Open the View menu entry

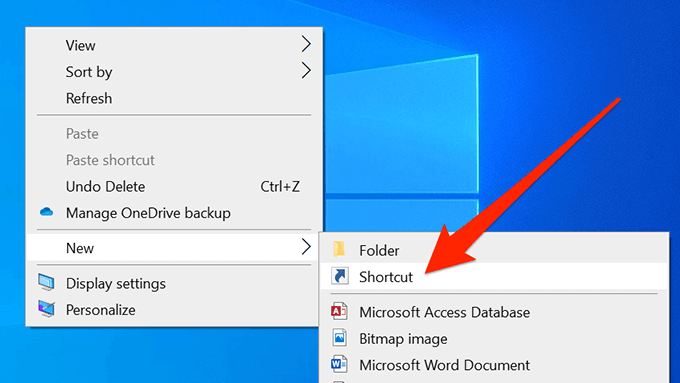[174, 45]
